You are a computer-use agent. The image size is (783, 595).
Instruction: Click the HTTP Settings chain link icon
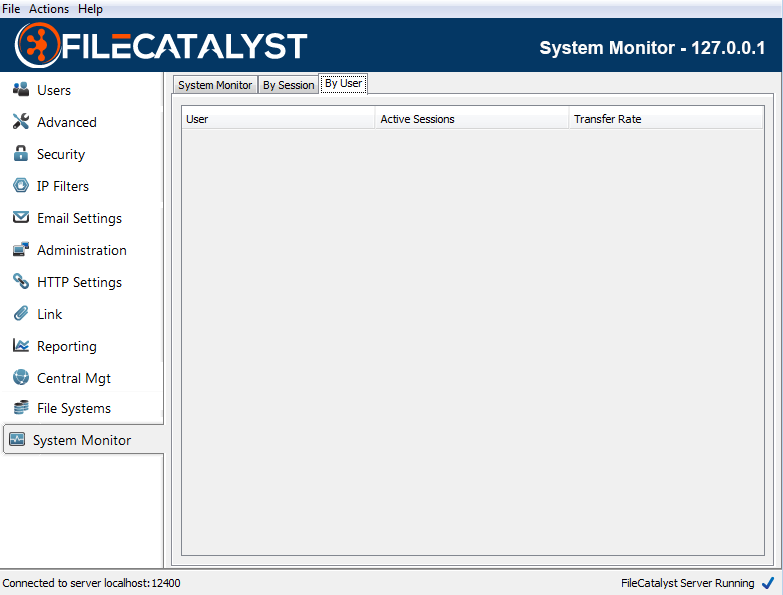[x=21, y=281]
